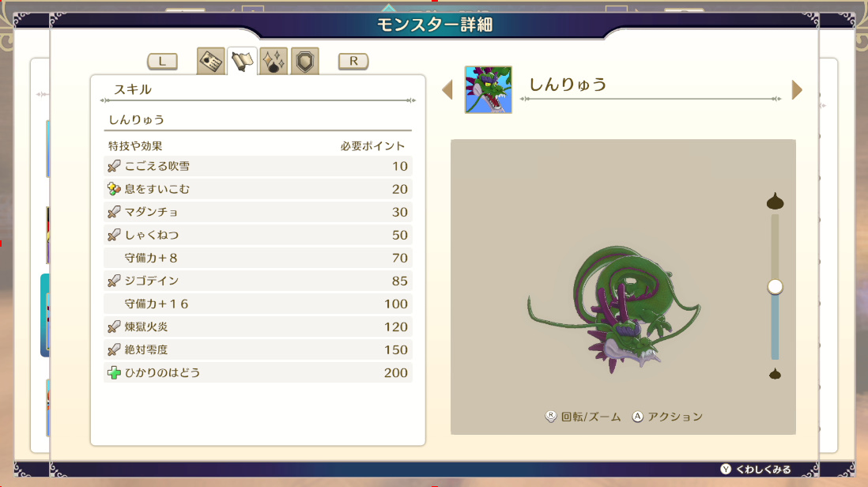Click the 150 required points value
The image size is (868, 487).
[x=396, y=349]
